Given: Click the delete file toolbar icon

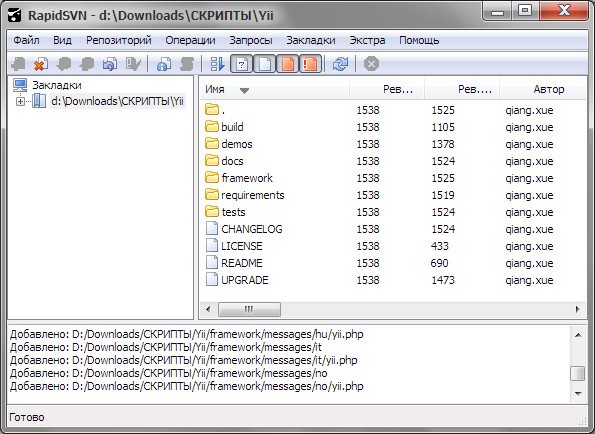Looking at the screenshot, I should [x=41, y=64].
